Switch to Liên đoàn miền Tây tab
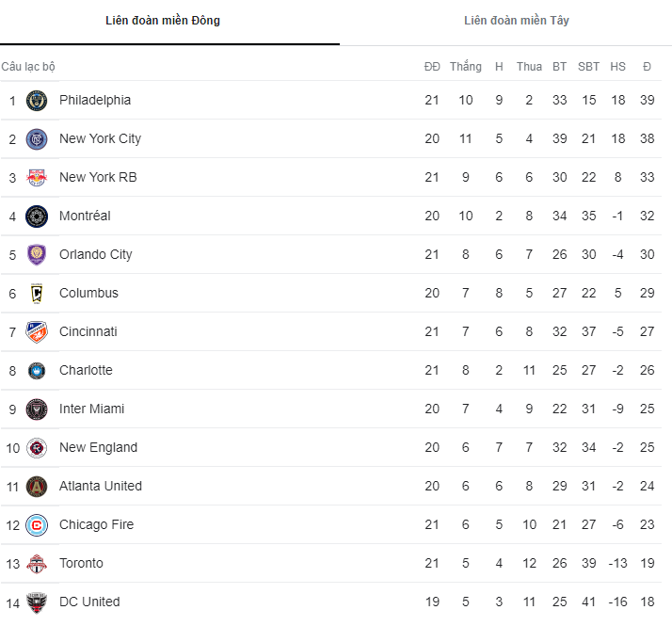672x626 pixels. (x=516, y=21)
